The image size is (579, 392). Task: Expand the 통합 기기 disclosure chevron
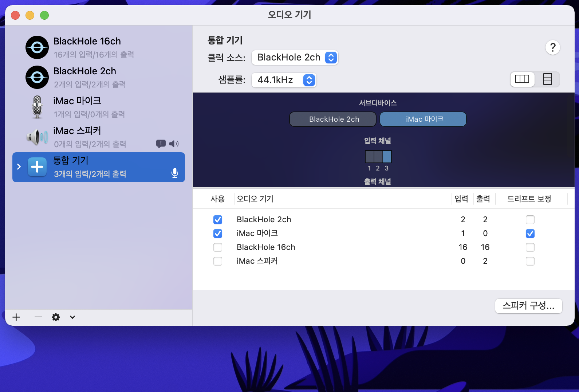pyautogui.click(x=19, y=166)
